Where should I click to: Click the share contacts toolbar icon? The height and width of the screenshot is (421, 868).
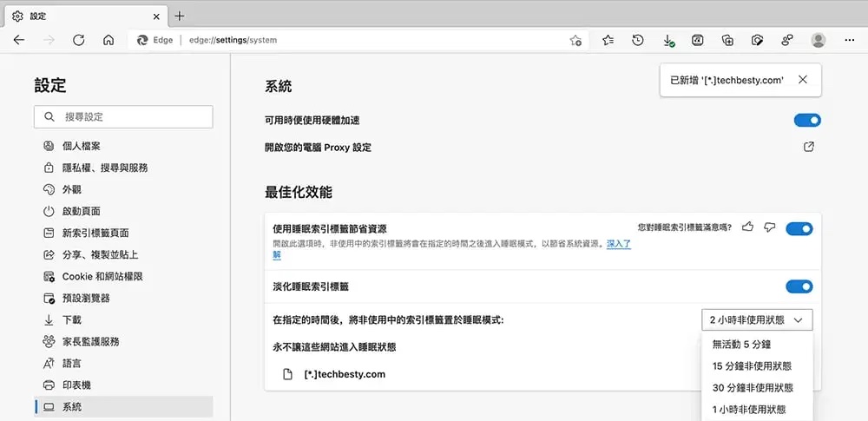coord(787,40)
